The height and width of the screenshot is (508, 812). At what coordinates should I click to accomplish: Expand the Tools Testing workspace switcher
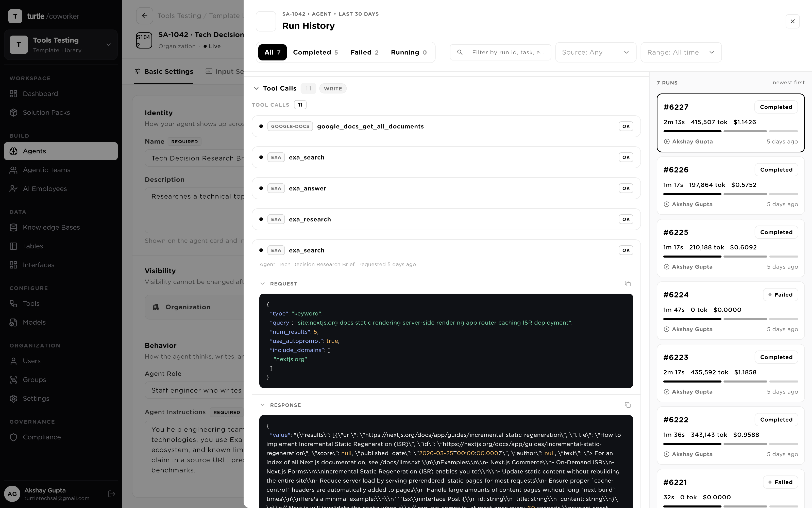point(61,45)
